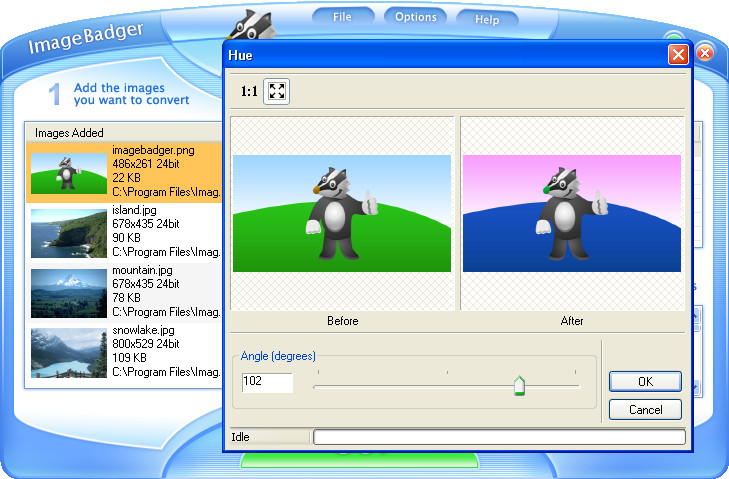Select the island.jpg thumbnail

click(x=69, y=233)
